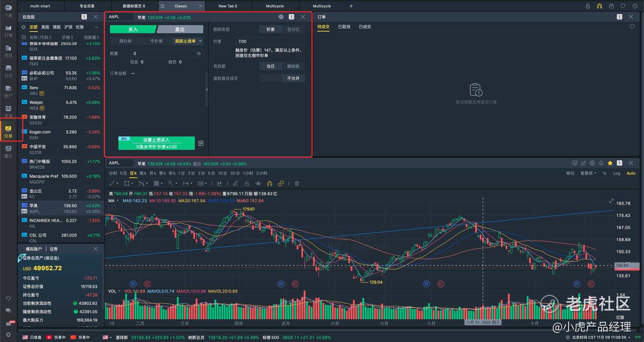Toggle percent scale on the chart

604,173
